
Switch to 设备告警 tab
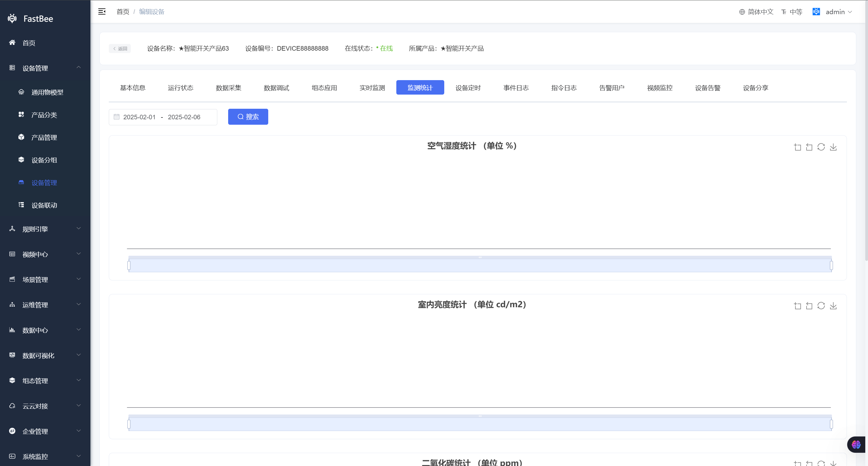tap(708, 88)
